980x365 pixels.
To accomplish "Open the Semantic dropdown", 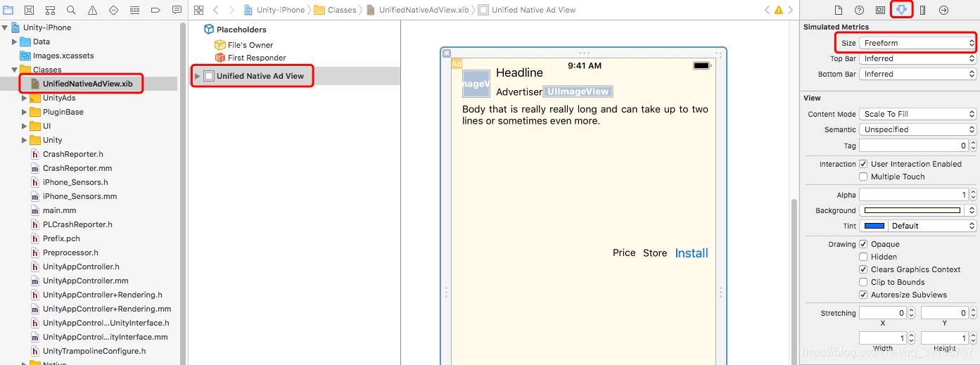I will tap(918, 129).
